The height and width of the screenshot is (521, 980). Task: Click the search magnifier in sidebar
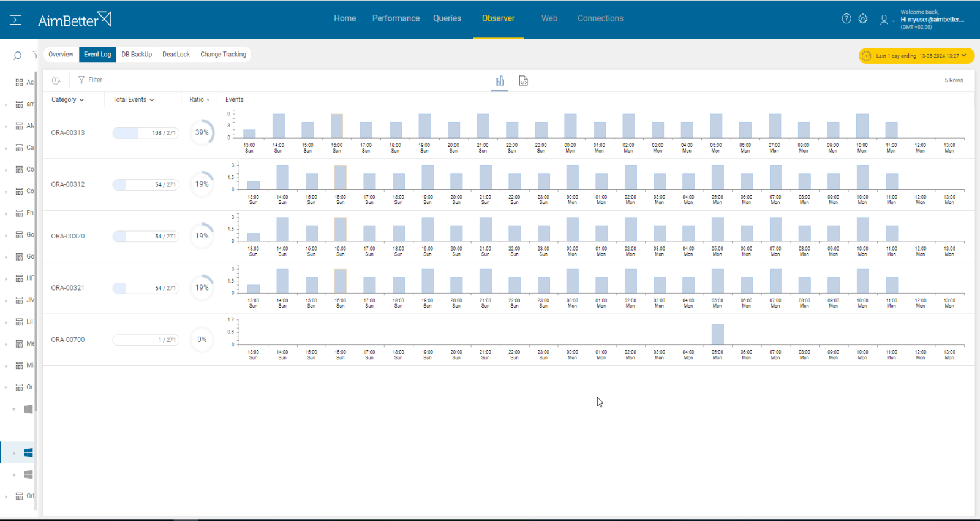point(17,56)
